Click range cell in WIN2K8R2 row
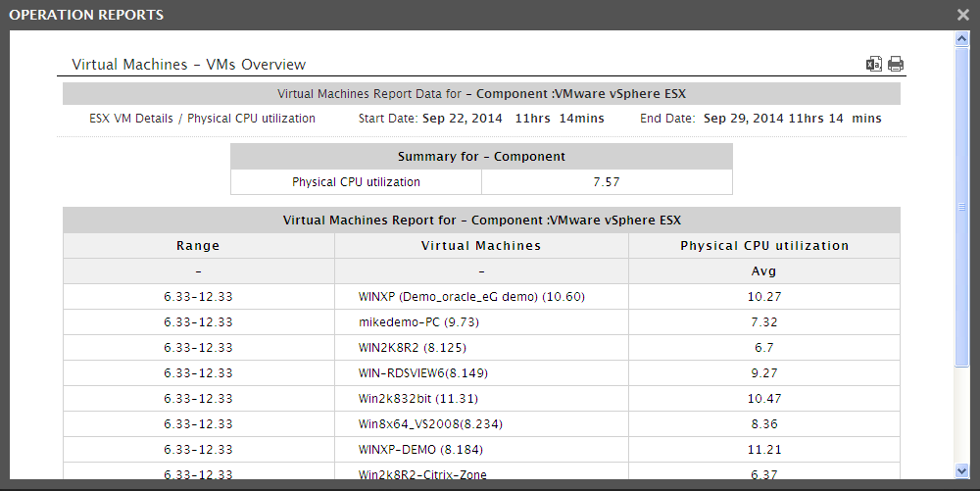The width and height of the screenshot is (980, 491). pyautogui.click(x=198, y=348)
